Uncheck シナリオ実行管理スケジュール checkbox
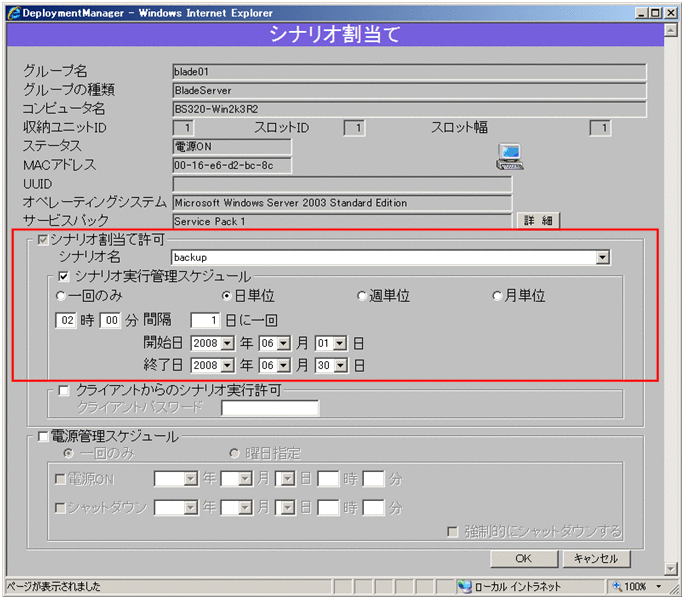685x600 pixels. click(x=64, y=276)
